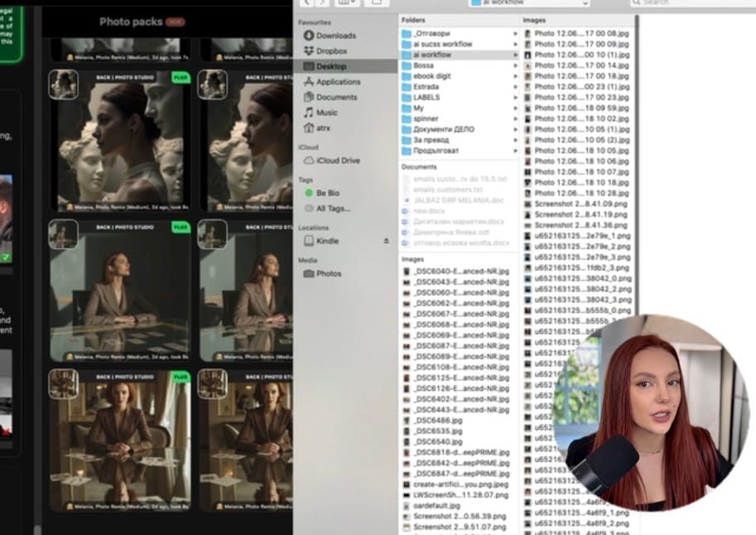Select the atrx home folder

(322, 128)
